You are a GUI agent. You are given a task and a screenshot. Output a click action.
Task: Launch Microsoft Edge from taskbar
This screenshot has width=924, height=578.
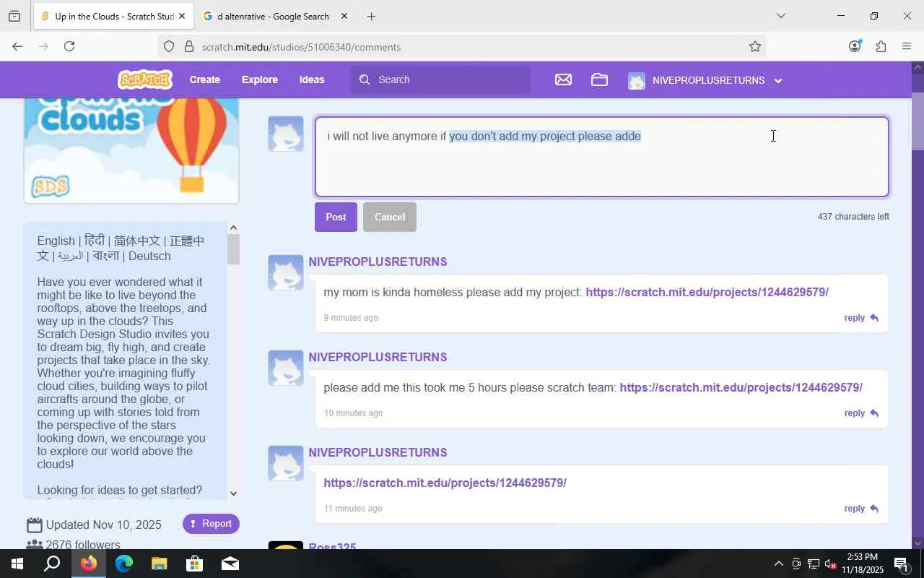click(x=124, y=564)
